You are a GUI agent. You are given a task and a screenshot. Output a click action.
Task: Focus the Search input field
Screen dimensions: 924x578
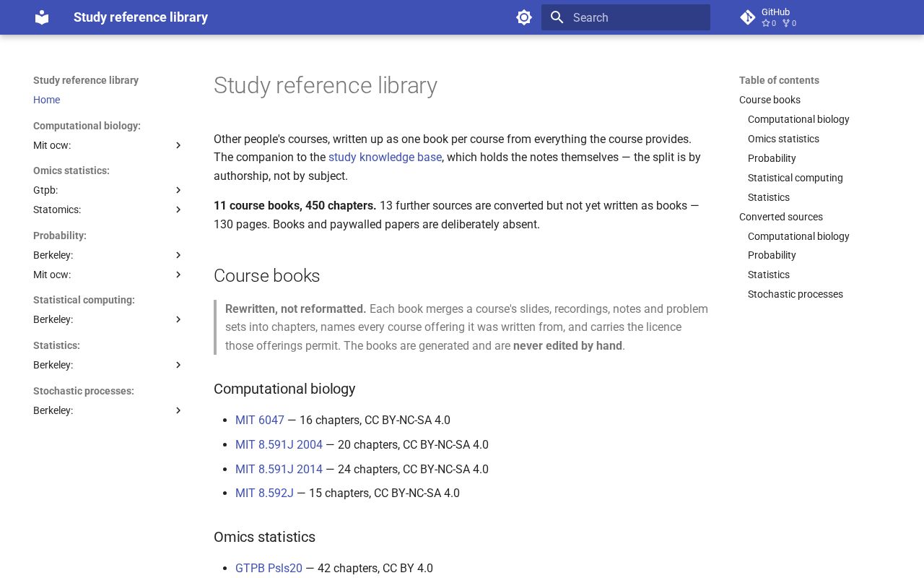[626, 17]
